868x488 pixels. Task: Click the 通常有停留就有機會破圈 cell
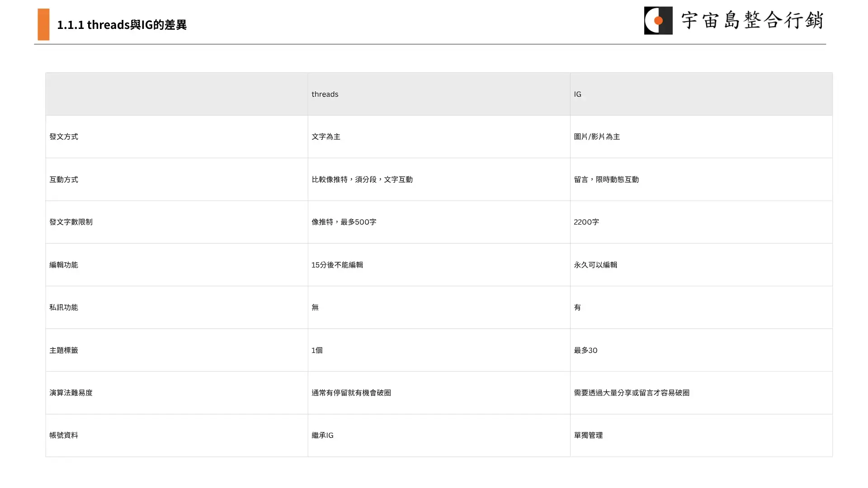[351, 393]
